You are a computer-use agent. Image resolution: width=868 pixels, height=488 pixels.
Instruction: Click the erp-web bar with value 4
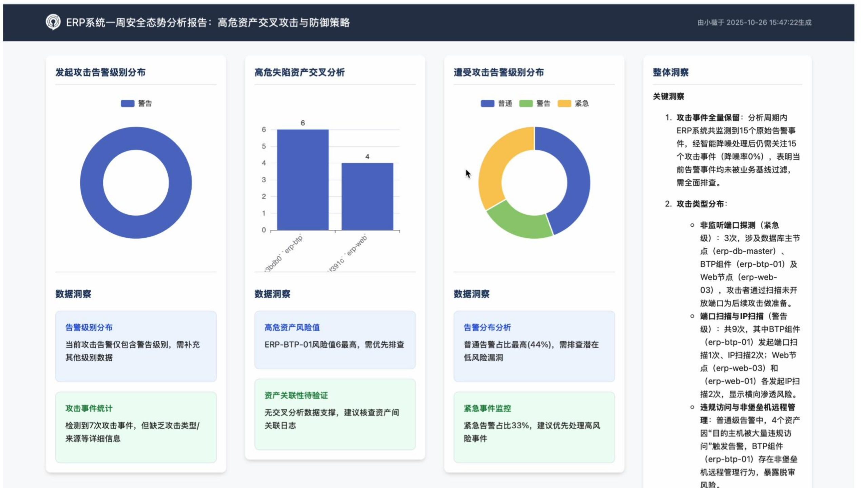(367, 197)
